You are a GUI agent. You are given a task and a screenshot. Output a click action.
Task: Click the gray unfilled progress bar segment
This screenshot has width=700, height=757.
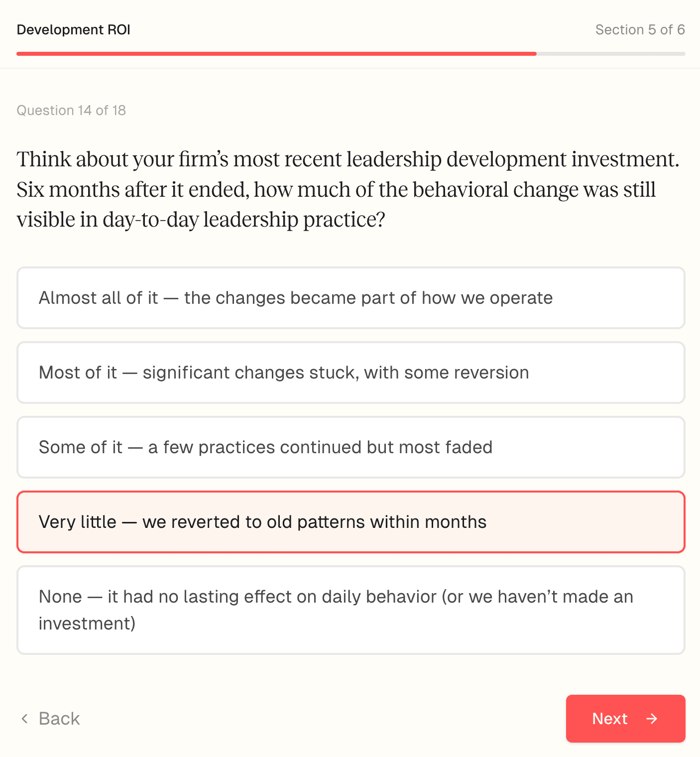coord(610,54)
